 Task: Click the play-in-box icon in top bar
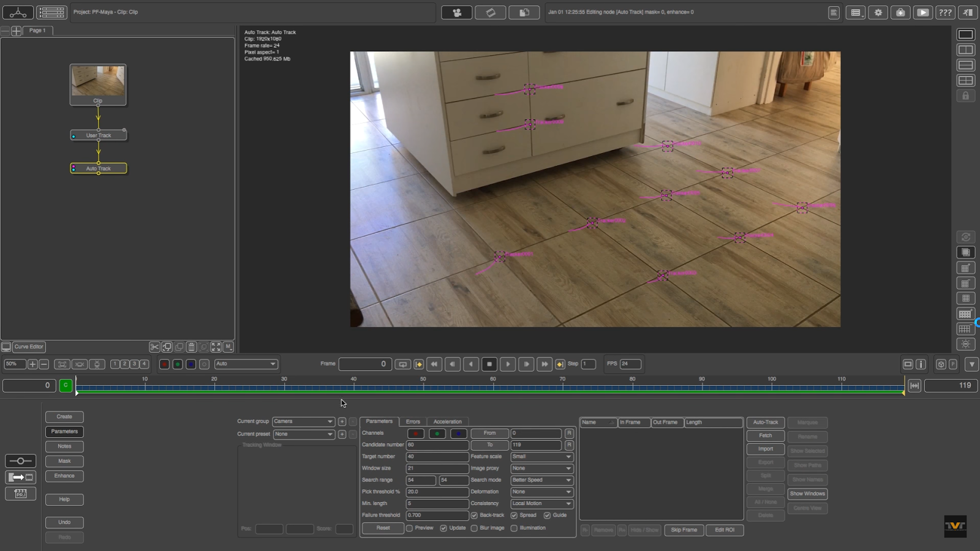pyautogui.click(x=922, y=12)
